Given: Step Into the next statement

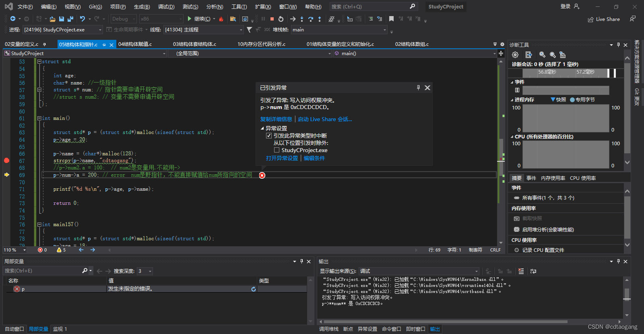Looking at the screenshot, I should point(302,19).
